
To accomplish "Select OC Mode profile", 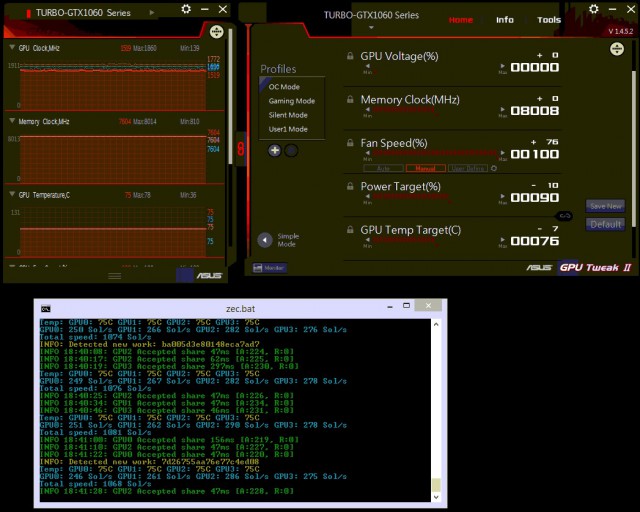I will click(x=284, y=87).
